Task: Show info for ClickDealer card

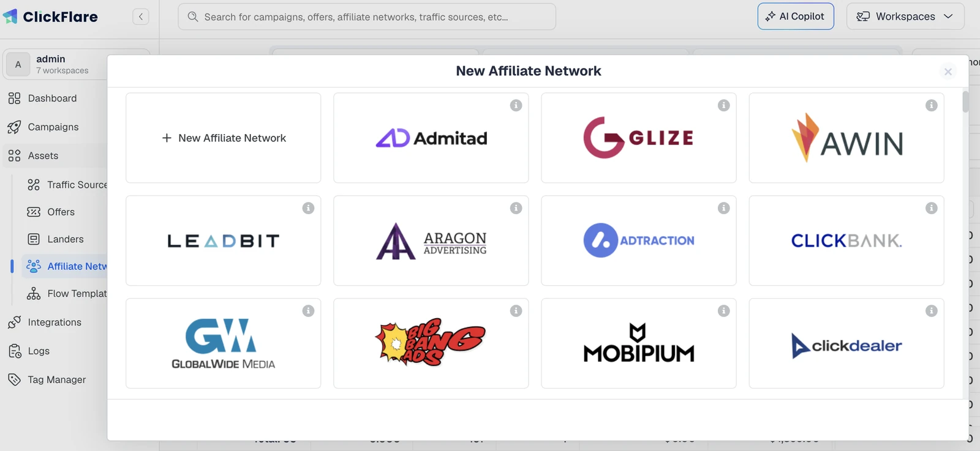Action: point(932,311)
